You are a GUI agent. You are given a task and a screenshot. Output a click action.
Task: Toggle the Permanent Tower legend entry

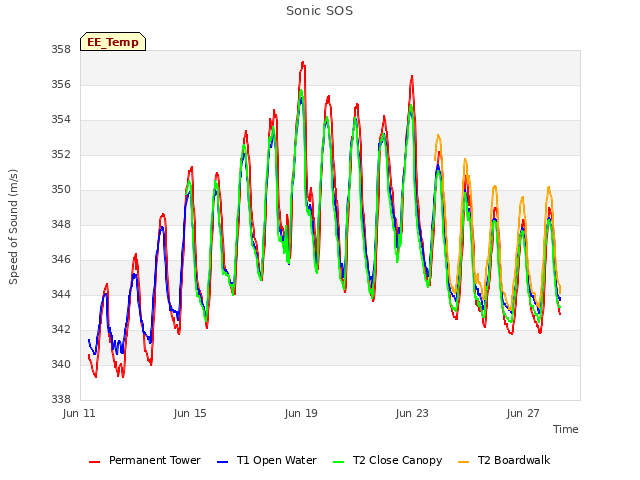[x=145, y=460]
